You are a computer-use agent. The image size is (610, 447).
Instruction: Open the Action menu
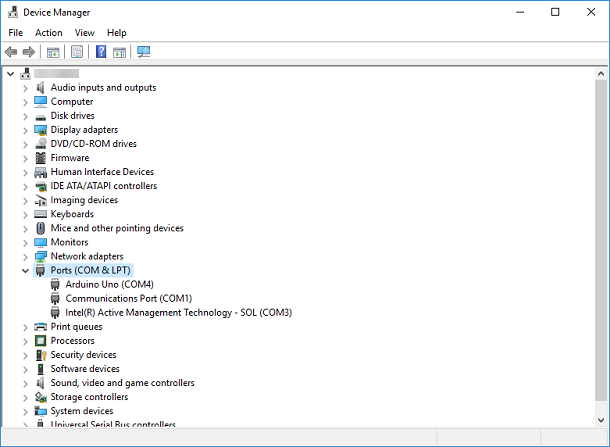coord(48,33)
